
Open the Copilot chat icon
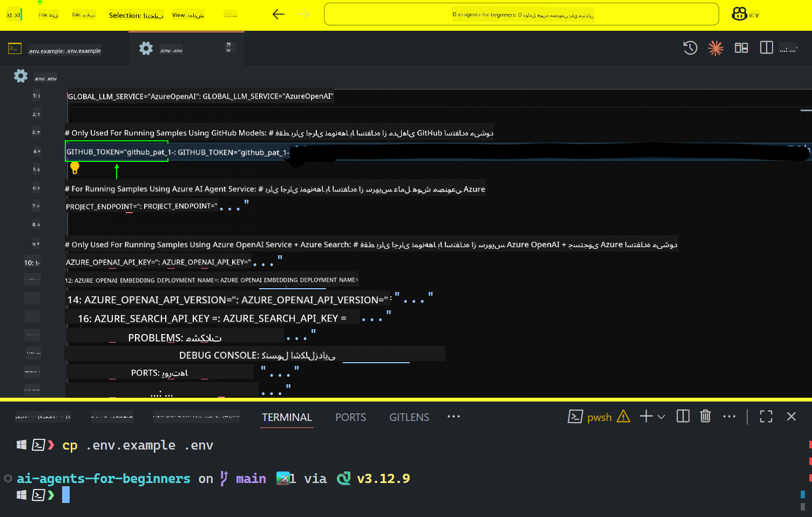pyautogui.click(x=739, y=15)
